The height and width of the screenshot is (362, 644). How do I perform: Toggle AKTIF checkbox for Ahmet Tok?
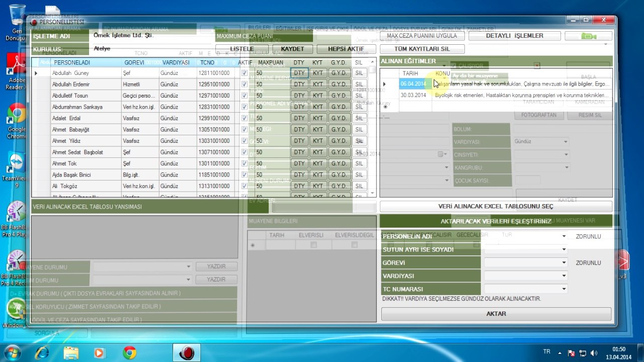click(x=245, y=163)
